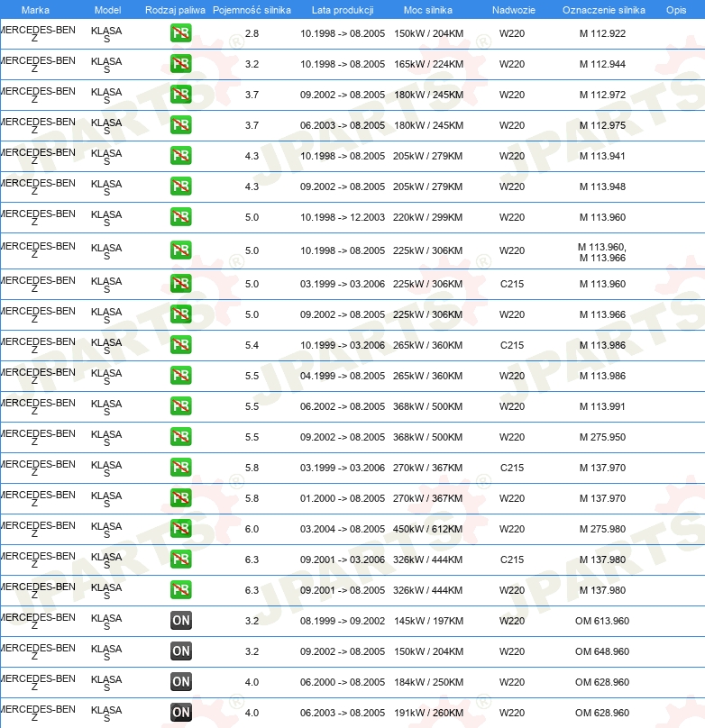Image resolution: width=705 pixels, height=728 pixels.
Task: Click the ON diesel icon for OM 613.960
Action: [x=181, y=621]
